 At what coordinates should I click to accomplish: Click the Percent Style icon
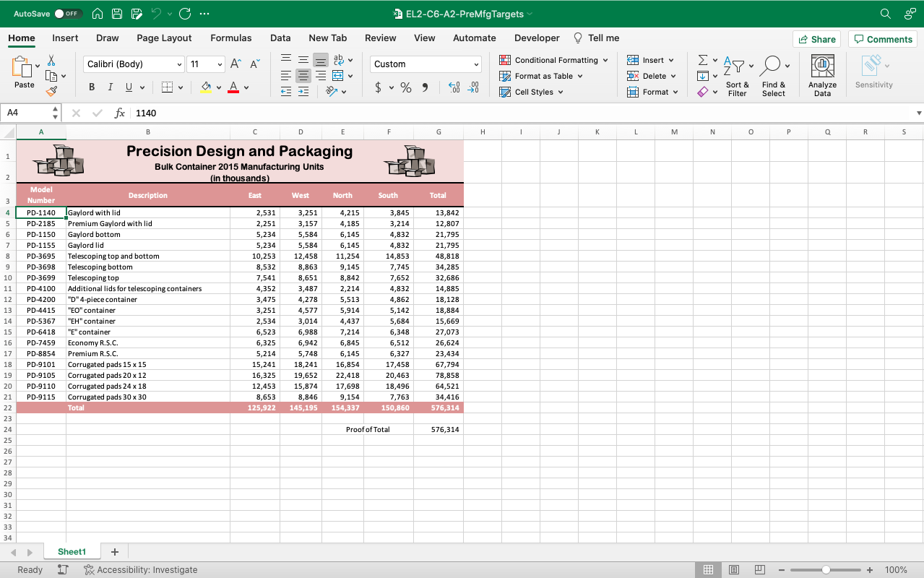pos(406,87)
